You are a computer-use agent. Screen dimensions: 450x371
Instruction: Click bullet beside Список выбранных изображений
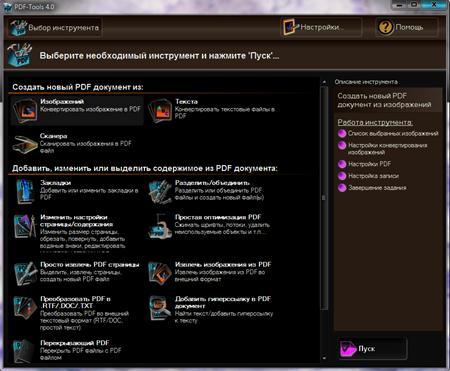(342, 134)
